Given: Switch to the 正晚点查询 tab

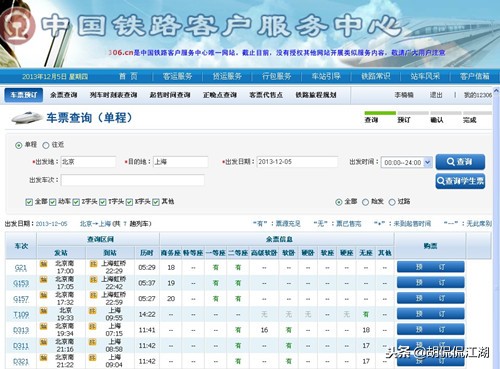Looking at the screenshot, I should pyautogui.click(x=220, y=95).
